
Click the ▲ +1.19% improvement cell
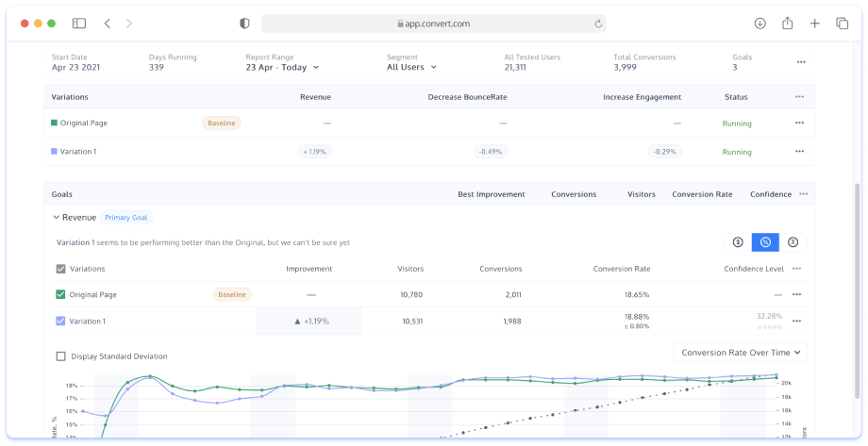point(311,321)
